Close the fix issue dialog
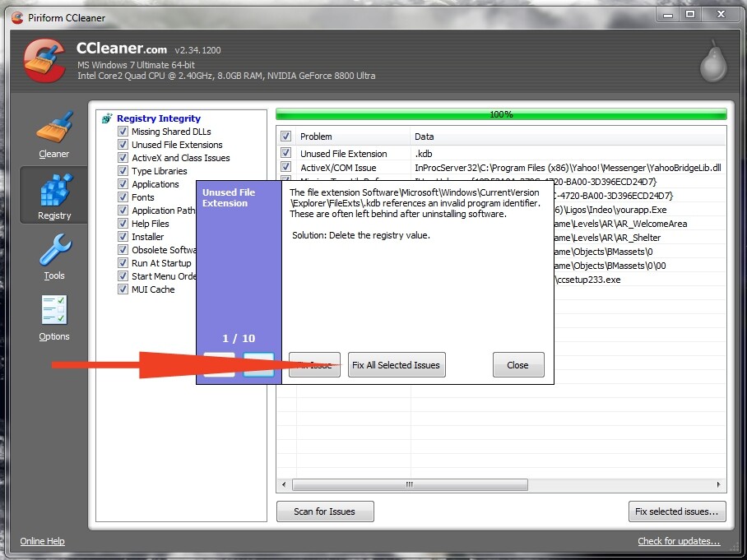The image size is (747, 560). [x=518, y=365]
